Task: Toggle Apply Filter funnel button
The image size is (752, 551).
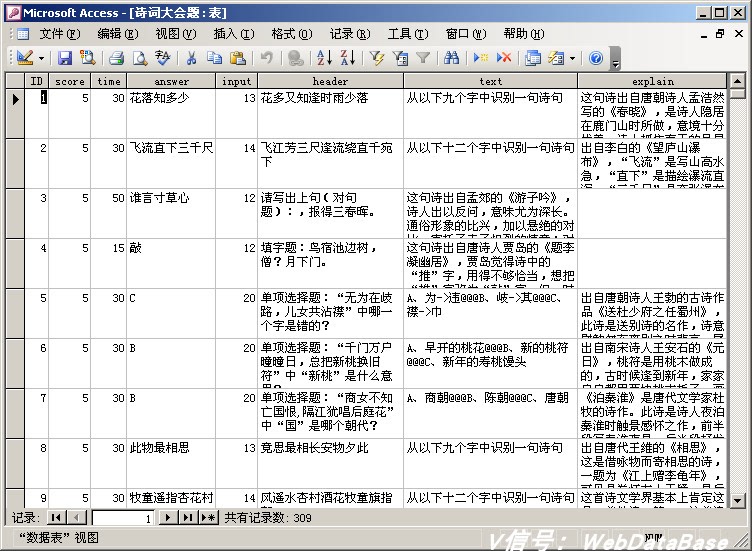Action: click(423, 58)
